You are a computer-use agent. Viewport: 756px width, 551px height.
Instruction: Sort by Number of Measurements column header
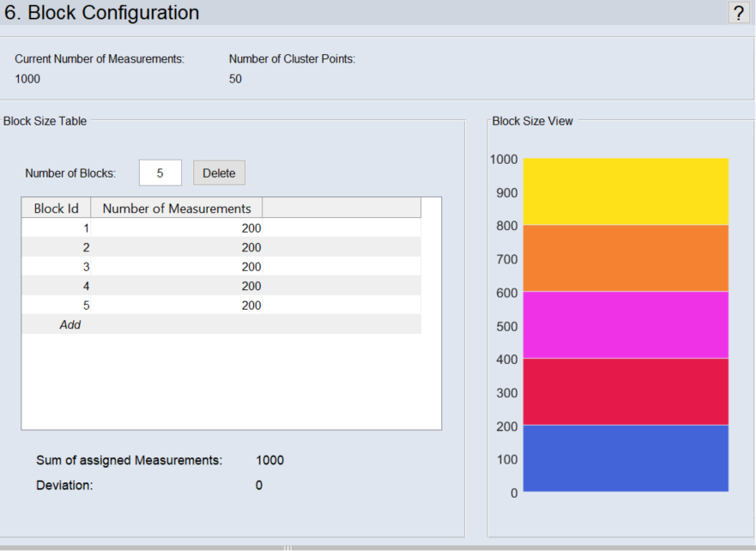(177, 209)
